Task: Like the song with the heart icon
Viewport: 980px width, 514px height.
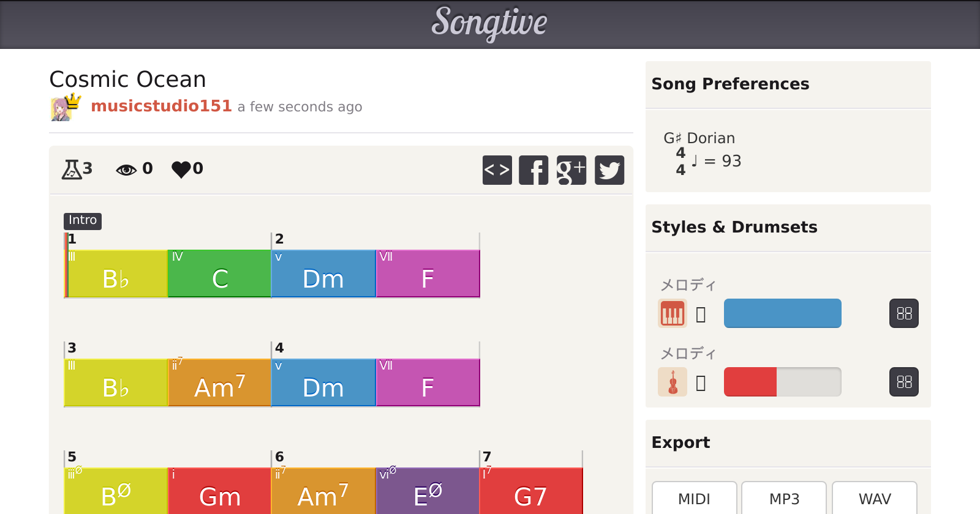Action: point(181,169)
